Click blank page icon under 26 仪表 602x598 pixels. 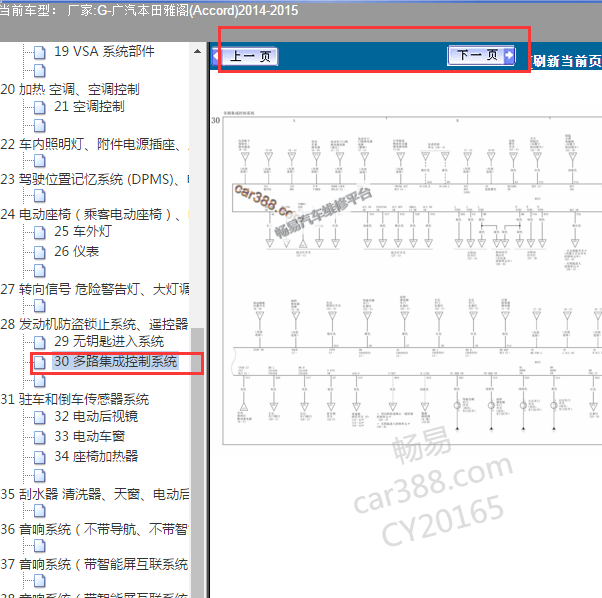pos(40,271)
